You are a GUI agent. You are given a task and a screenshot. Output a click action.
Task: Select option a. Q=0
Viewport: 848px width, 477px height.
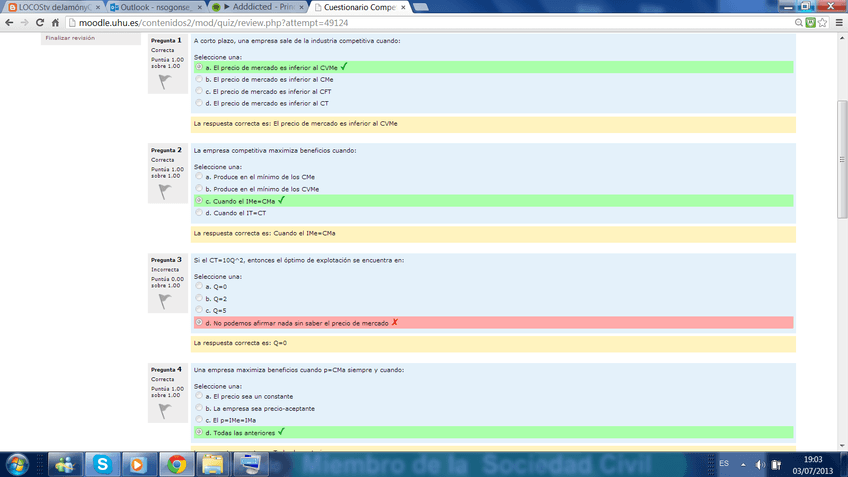click(x=199, y=286)
